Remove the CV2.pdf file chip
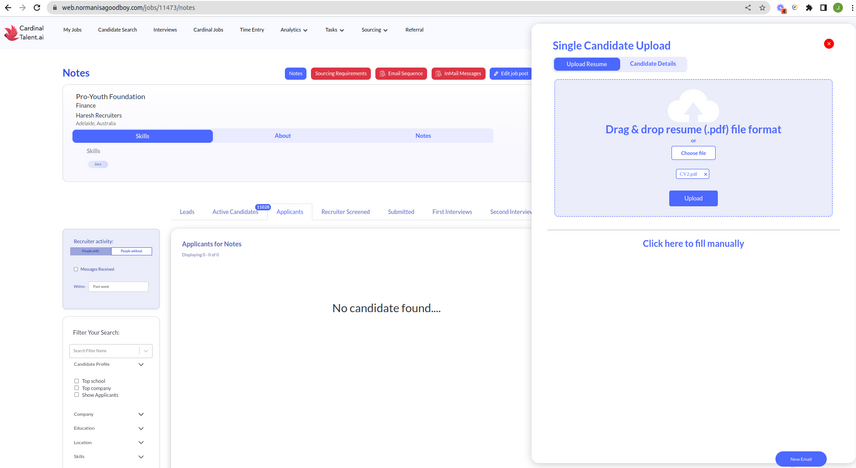 [x=705, y=174]
